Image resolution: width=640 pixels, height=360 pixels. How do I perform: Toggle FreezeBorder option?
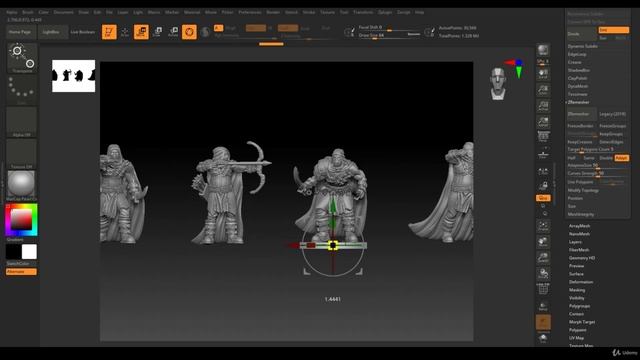point(581,126)
